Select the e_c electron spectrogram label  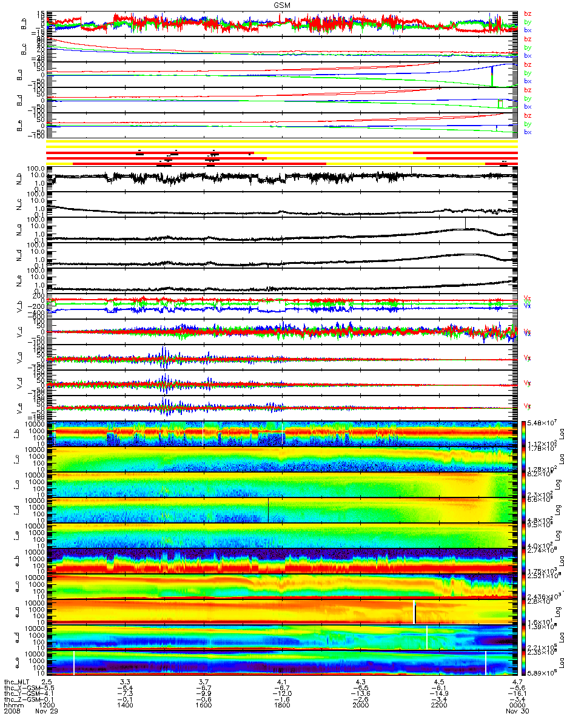18,587
